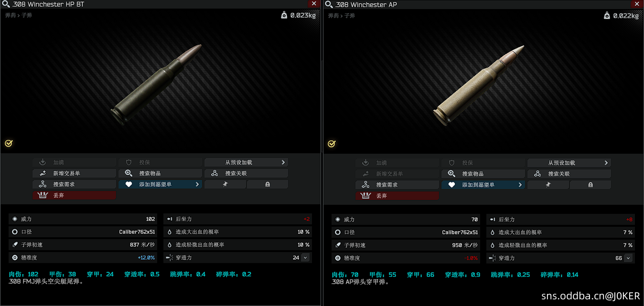Select 搜索物品 in the HP BT panel
This screenshot has width=644, height=306.
[x=160, y=173]
